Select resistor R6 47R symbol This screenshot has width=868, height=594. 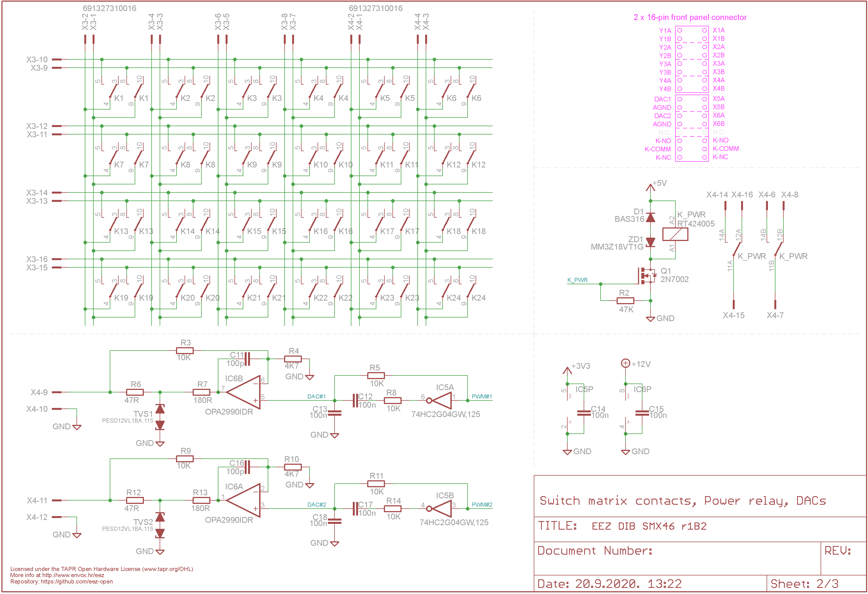tap(135, 392)
